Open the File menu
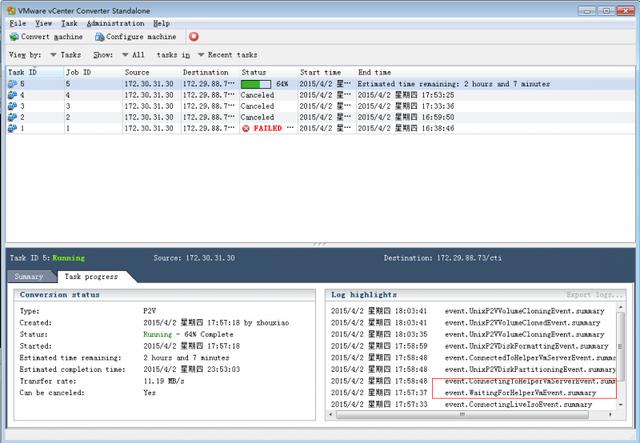The image size is (640, 443). [x=18, y=23]
